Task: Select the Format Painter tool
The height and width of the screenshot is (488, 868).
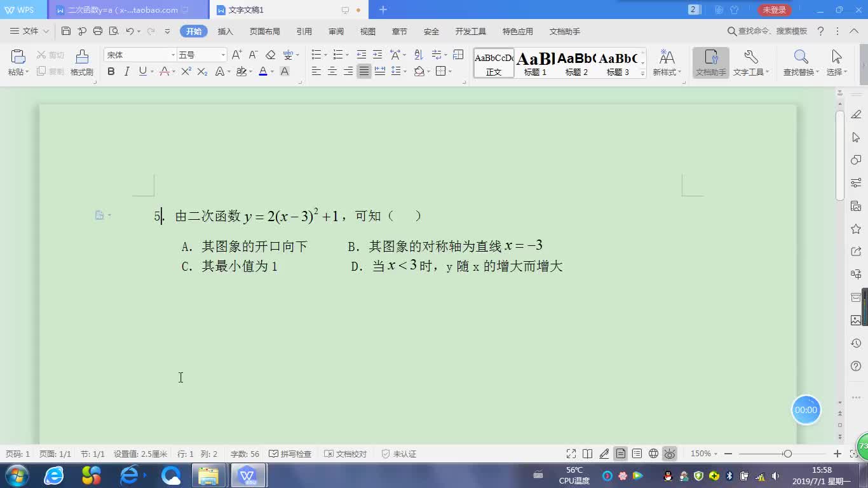Action: click(x=81, y=62)
